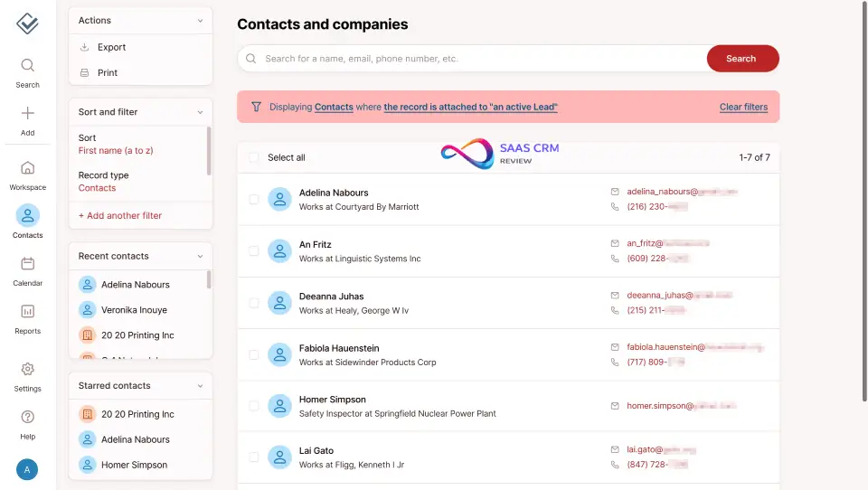The width and height of the screenshot is (868, 490).
Task: Open the Calendar icon in sidebar
Action: (27, 264)
